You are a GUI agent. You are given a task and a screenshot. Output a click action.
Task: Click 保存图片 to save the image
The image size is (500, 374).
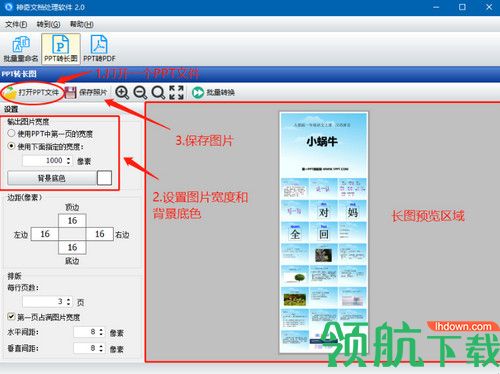(86, 92)
